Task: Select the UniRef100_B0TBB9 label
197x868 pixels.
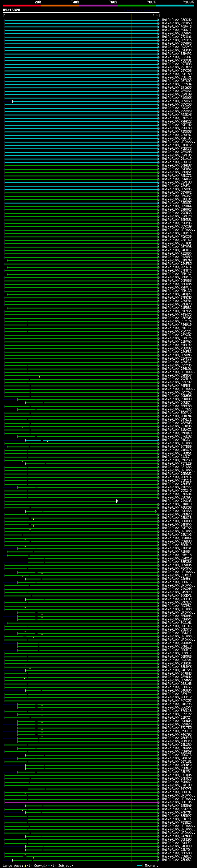Action: [x=177, y=446]
